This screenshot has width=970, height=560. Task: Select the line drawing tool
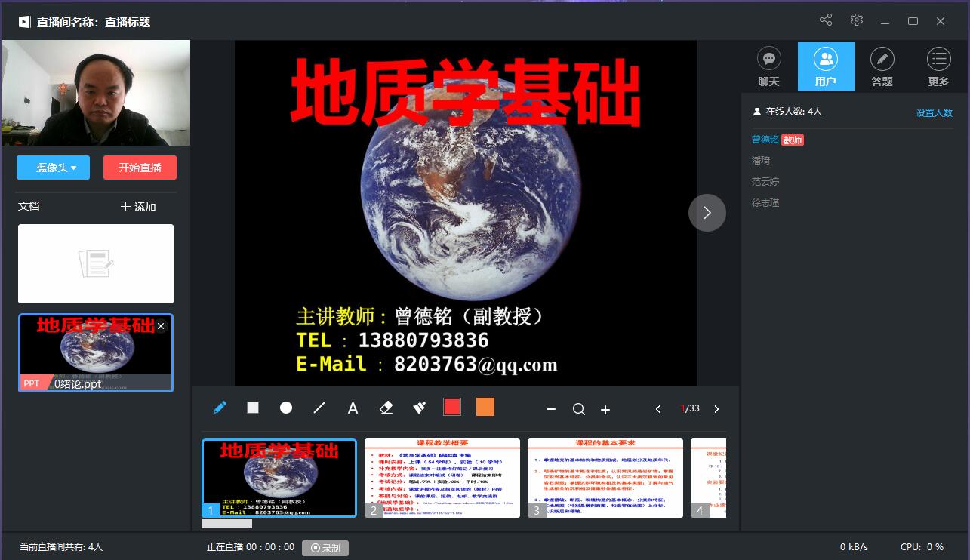pos(319,408)
